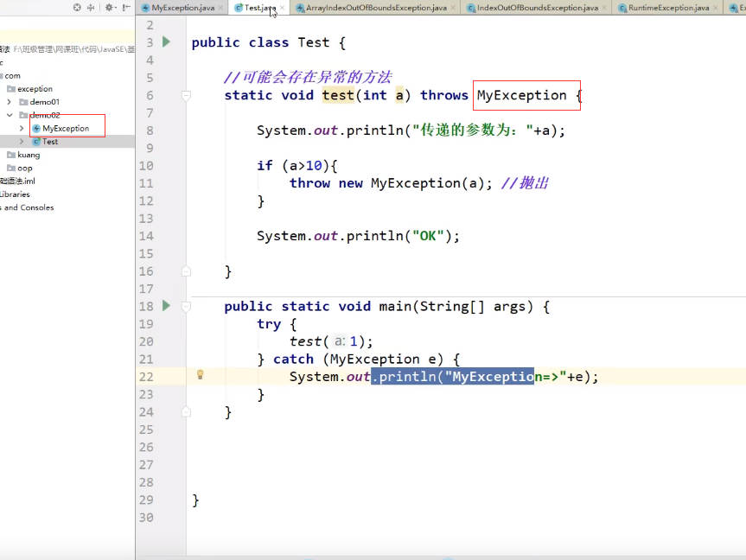Viewport: 746px width, 560px height.
Task: Select the kuang package
Action: click(x=29, y=155)
